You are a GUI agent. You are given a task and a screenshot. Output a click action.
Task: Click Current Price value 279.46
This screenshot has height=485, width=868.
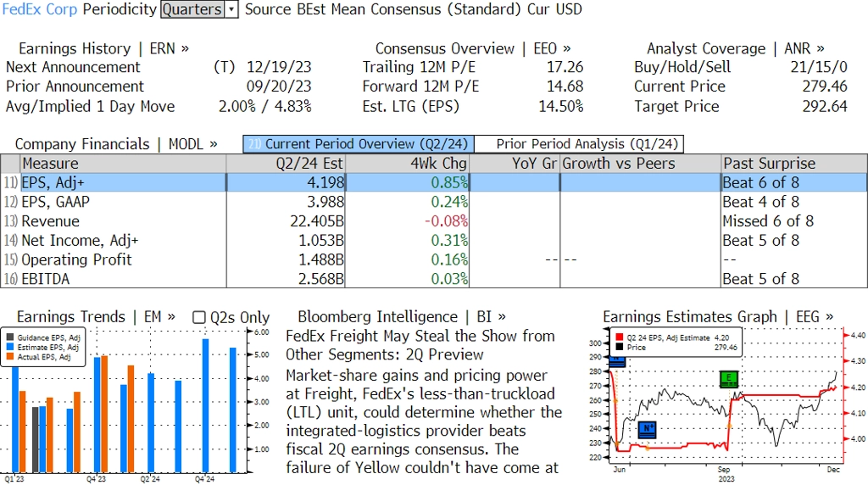pyautogui.click(x=825, y=86)
